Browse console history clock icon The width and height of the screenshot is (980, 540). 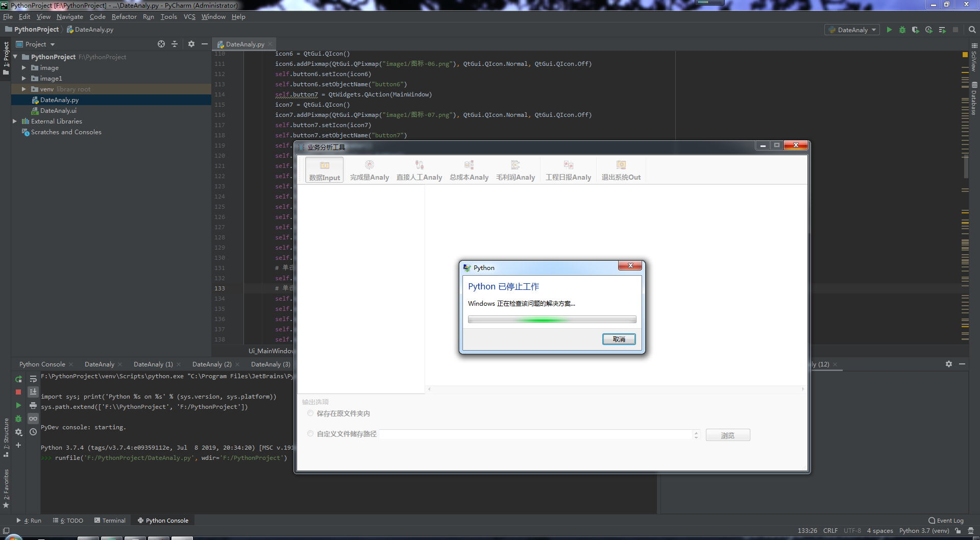(x=33, y=432)
